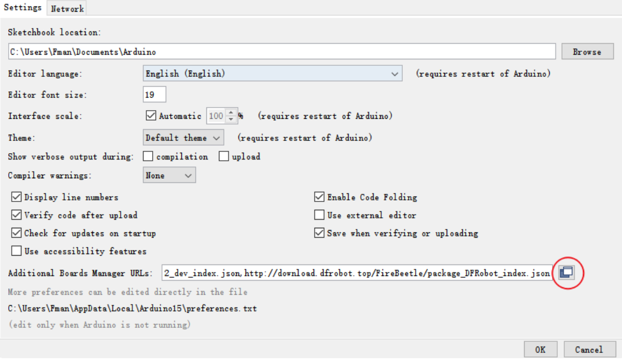Enable verbose output during compilation
This screenshot has height=364, width=622.
pos(148,156)
